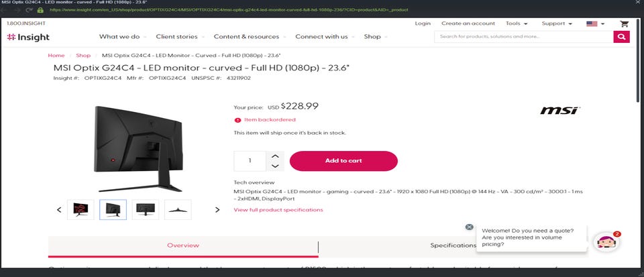Increase quantity with the up arrow
Screen dimensions: 644x277
tap(274, 156)
